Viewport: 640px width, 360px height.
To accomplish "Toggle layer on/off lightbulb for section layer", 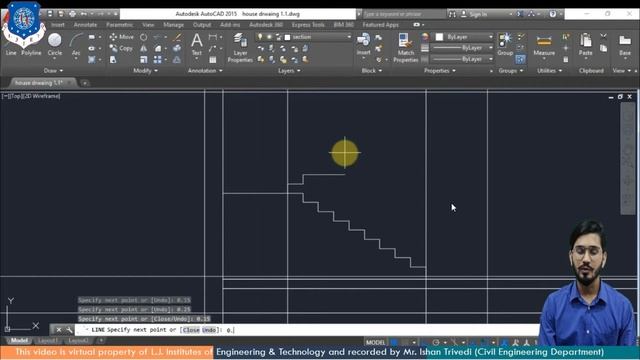I will [x=260, y=37].
